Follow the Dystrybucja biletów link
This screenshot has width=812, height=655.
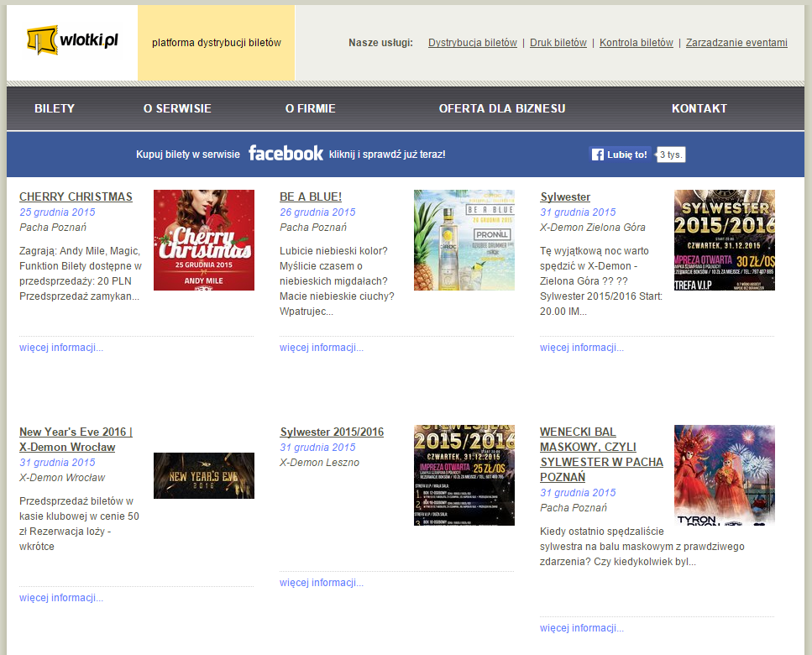pyautogui.click(x=472, y=43)
